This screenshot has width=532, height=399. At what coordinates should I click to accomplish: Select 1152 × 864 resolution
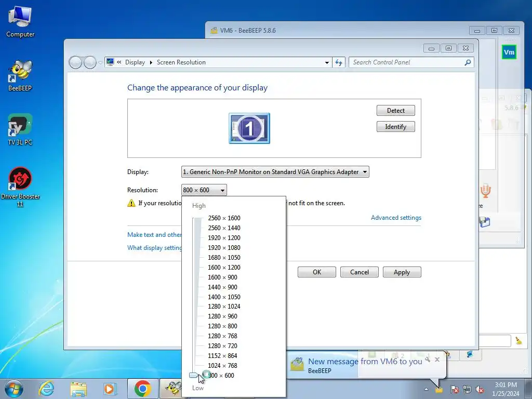222,355
